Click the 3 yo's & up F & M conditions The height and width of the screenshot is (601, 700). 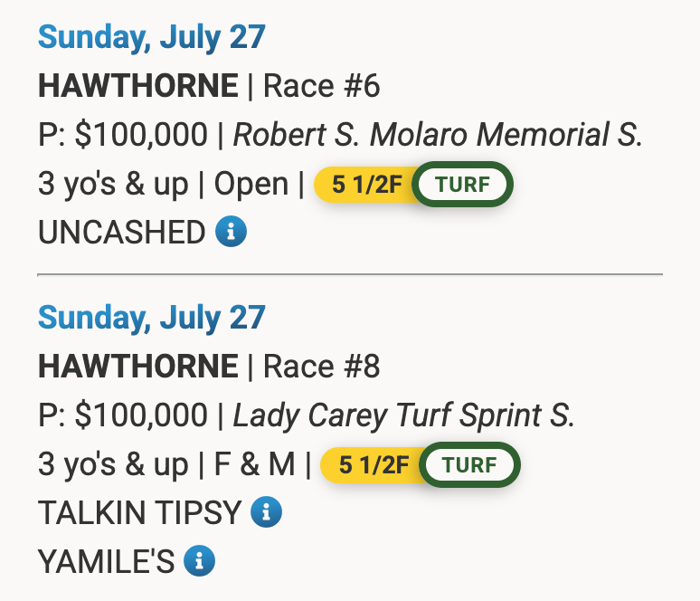(x=167, y=464)
